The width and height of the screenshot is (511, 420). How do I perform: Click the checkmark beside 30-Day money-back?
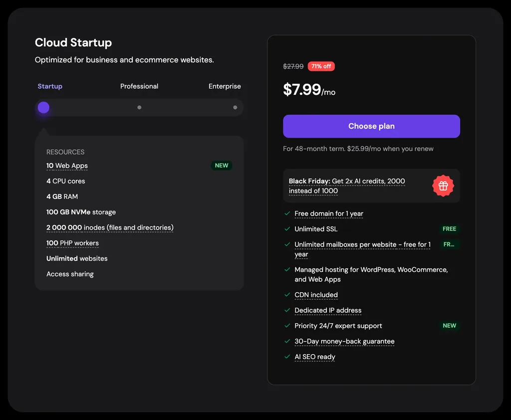click(287, 341)
